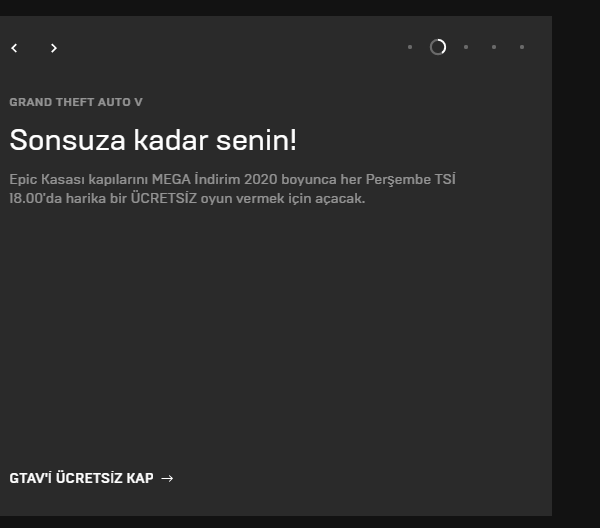
Task: Select the active loading slide indicator
Action: click(x=438, y=47)
